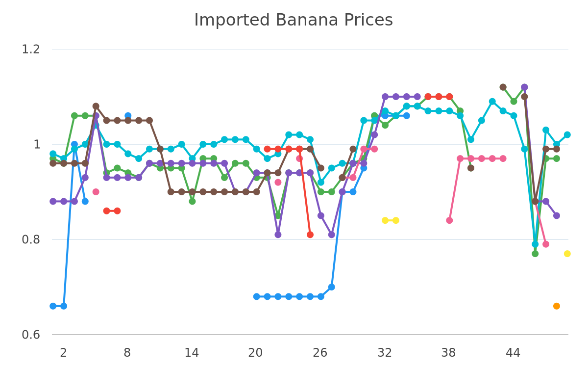Select the 0.6 y-axis label
Viewport: 588px width, 368px height.
click(x=30, y=335)
